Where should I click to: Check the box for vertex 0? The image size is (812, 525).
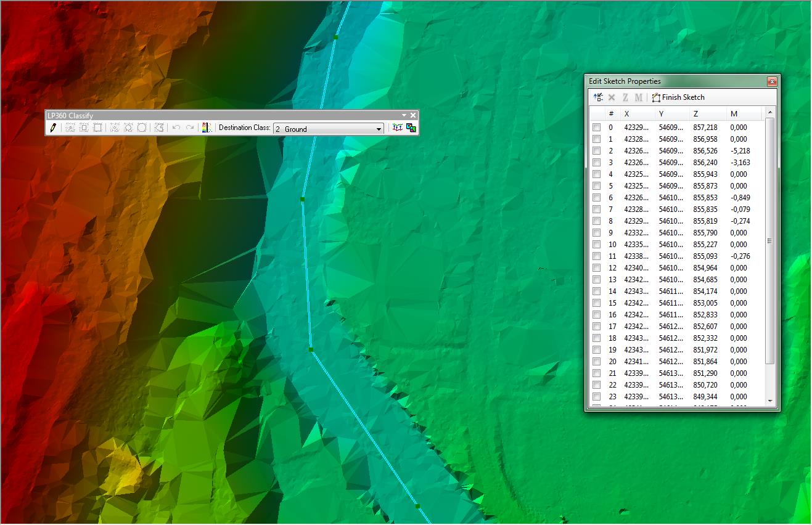pos(596,128)
